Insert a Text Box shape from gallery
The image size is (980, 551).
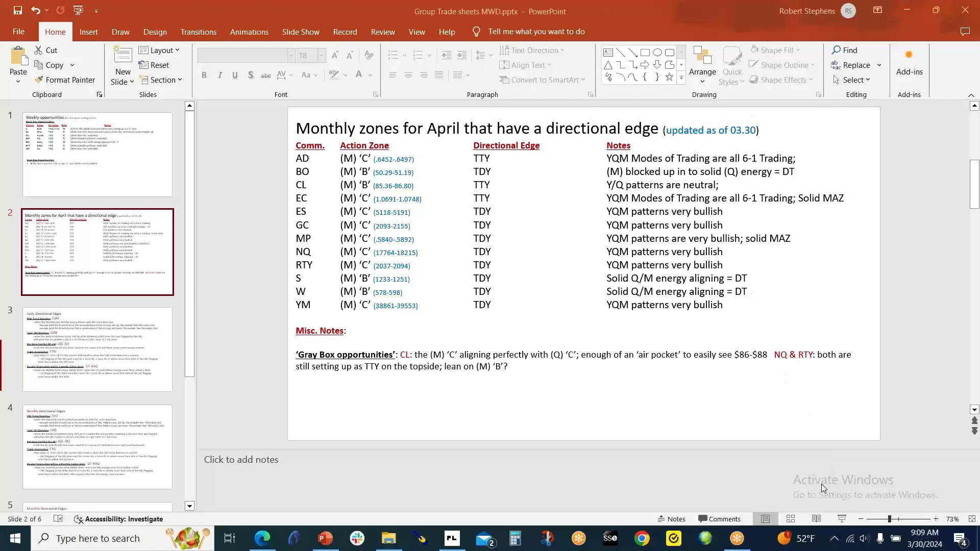tap(608, 53)
